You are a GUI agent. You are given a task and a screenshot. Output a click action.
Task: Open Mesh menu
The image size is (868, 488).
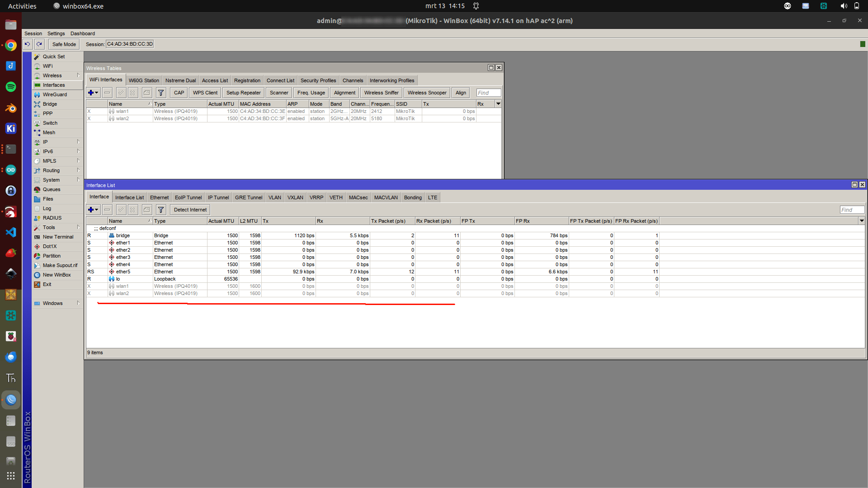coord(57,132)
